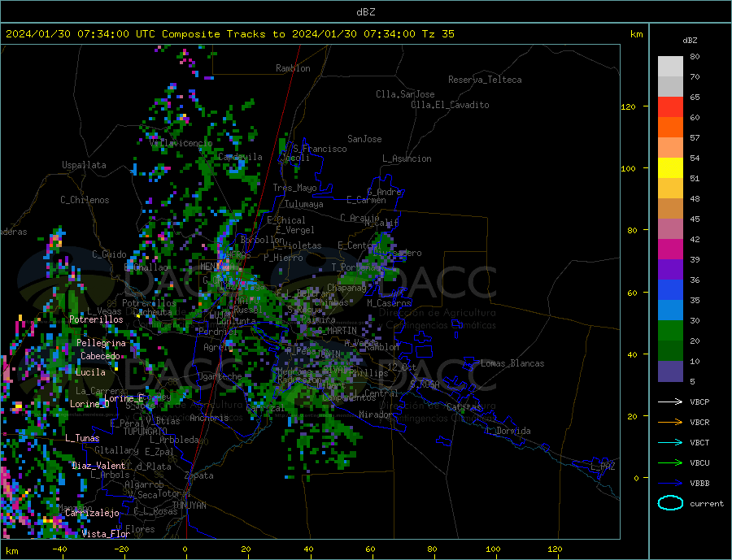Click the orange VBCR arrow in legend

pos(670,422)
